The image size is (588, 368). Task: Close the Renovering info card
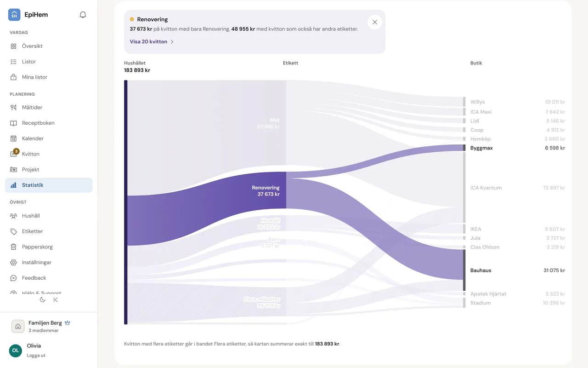(x=375, y=22)
